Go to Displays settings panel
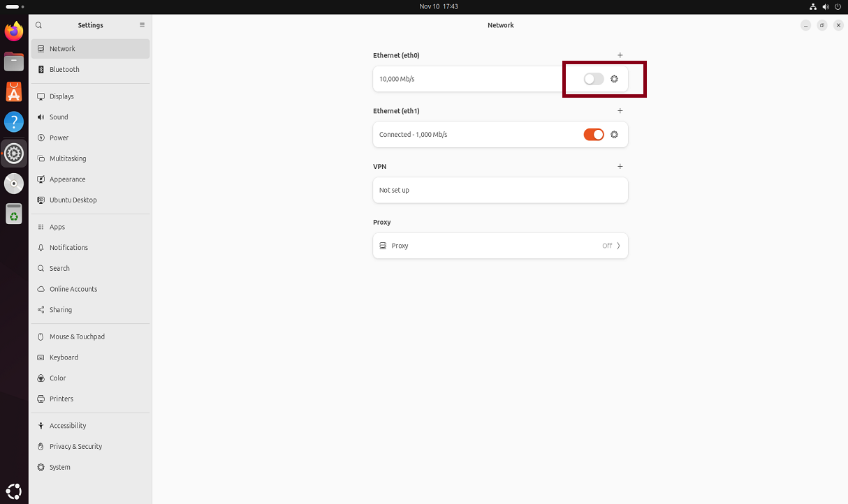The width and height of the screenshot is (848, 504). pyautogui.click(x=61, y=96)
